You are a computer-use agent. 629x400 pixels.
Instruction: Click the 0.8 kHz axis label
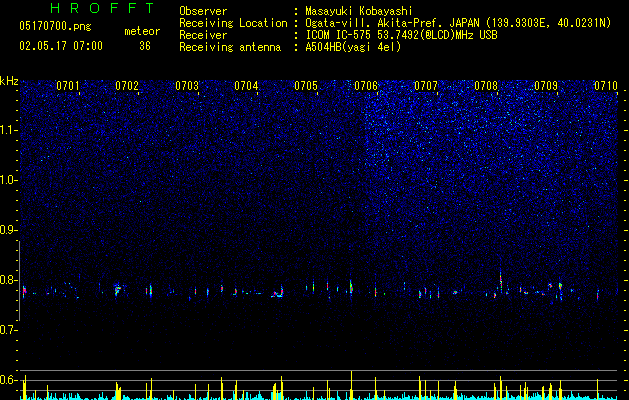click(8, 280)
